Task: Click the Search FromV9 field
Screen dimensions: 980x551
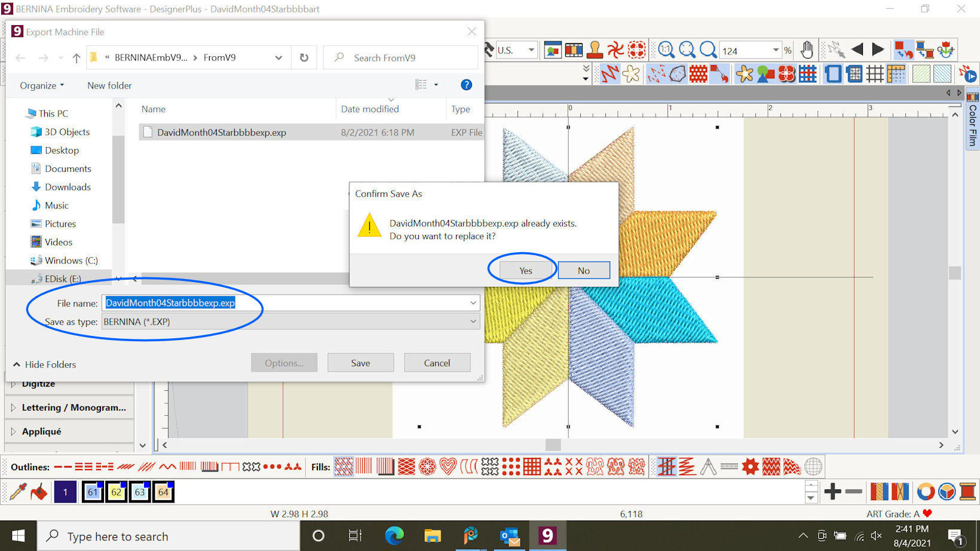Action: pyautogui.click(x=400, y=57)
